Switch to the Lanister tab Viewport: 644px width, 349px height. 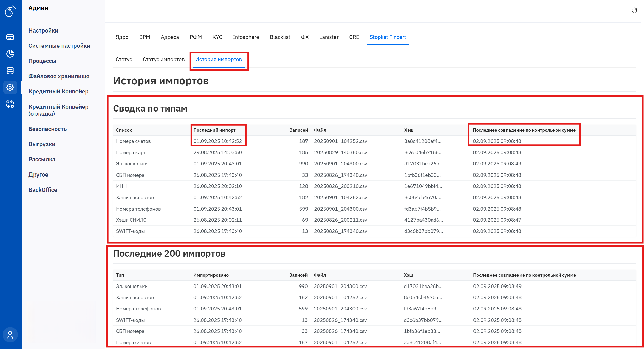pyautogui.click(x=329, y=37)
